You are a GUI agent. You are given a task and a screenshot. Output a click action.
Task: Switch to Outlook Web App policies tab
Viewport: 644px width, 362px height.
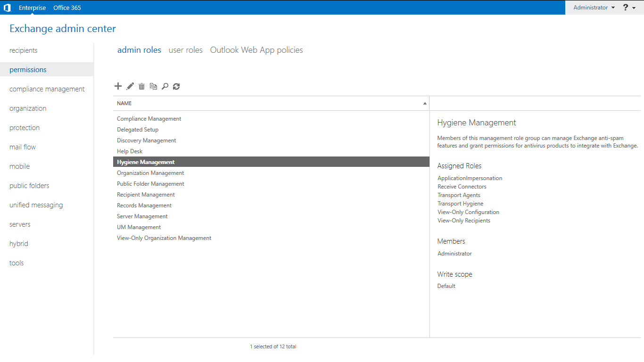256,50
